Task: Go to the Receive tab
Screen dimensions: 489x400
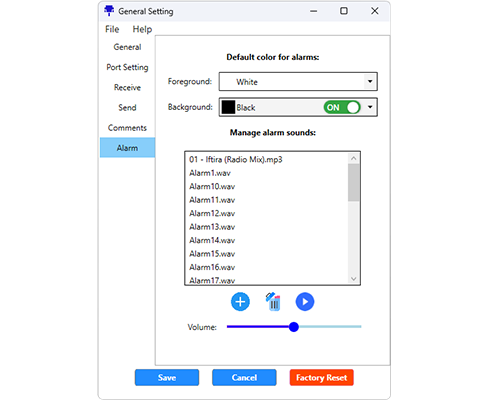Action: click(x=127, y=87)
